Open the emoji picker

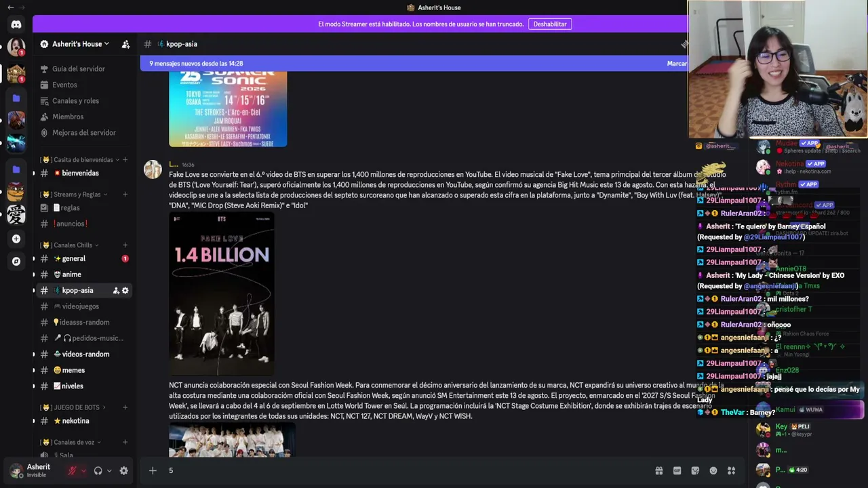point(713,470)
